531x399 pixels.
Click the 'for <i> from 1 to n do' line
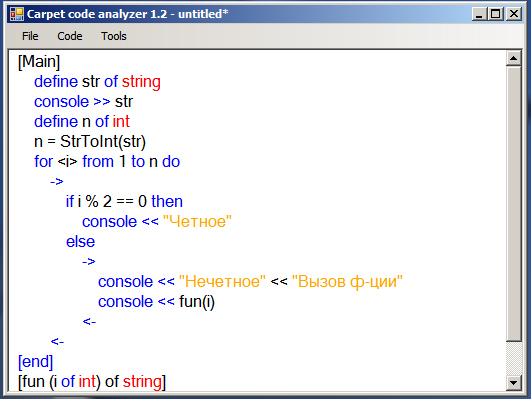[x=107, y=162]
